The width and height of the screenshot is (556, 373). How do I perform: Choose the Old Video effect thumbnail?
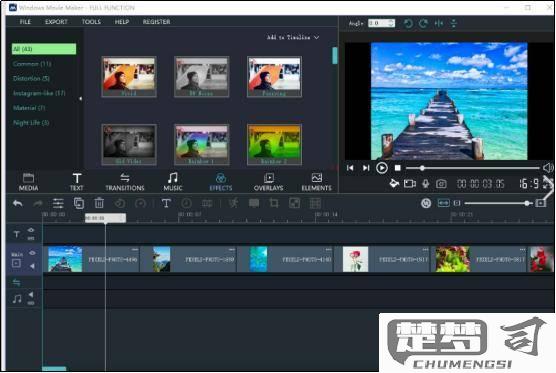[129, 145]
